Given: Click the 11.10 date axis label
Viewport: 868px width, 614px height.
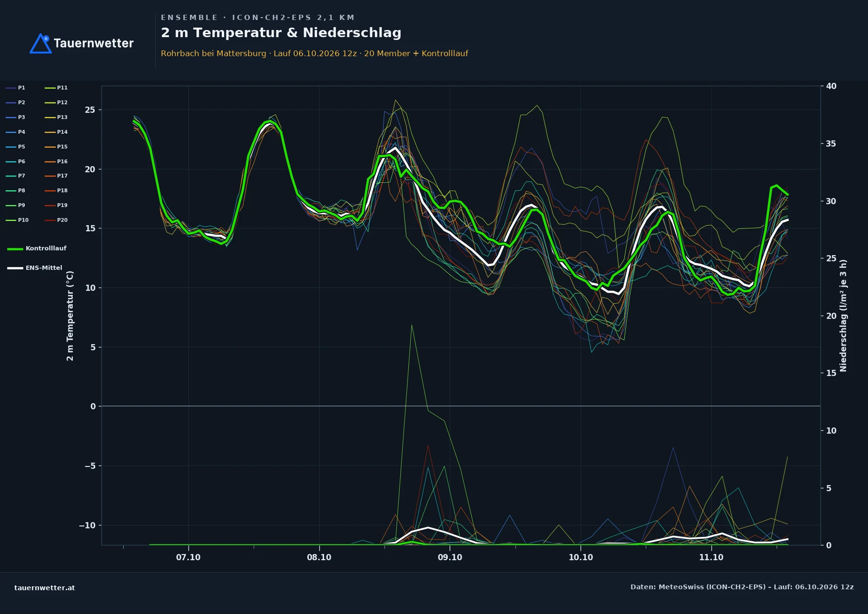Looking at the screenshot, I should [711, 557].
